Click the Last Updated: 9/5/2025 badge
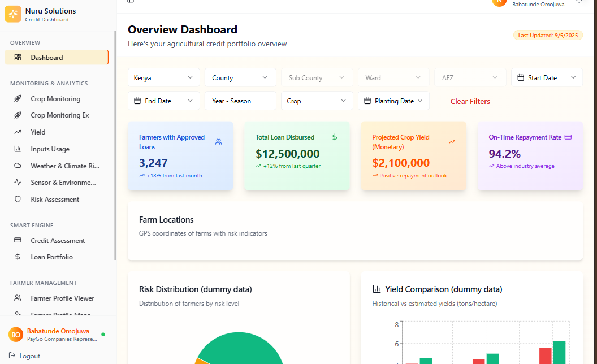The height and width of the screenshot is (364, 597). pos(548,36)
